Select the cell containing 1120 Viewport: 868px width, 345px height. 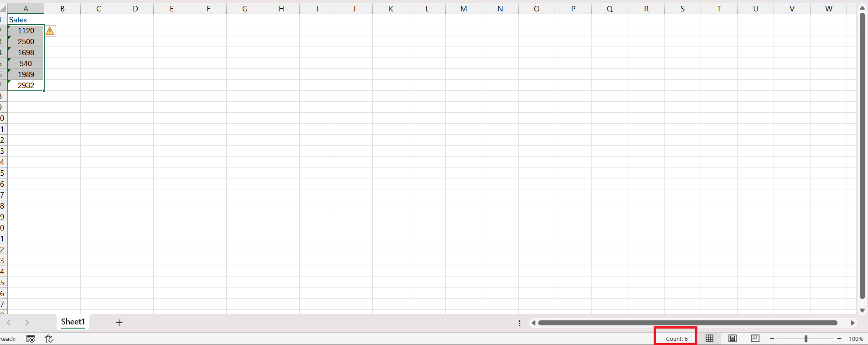coord(26,31)
